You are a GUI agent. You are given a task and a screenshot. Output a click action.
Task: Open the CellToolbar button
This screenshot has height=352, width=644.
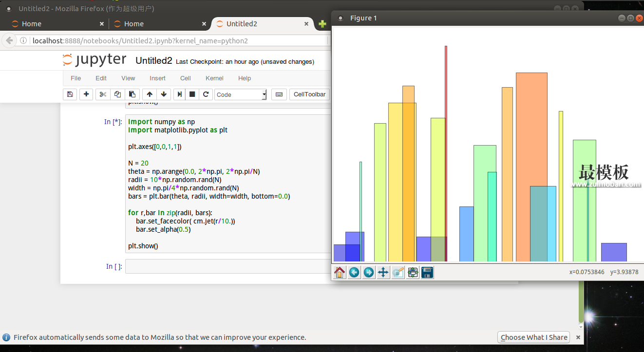click(x=309, y=94)
